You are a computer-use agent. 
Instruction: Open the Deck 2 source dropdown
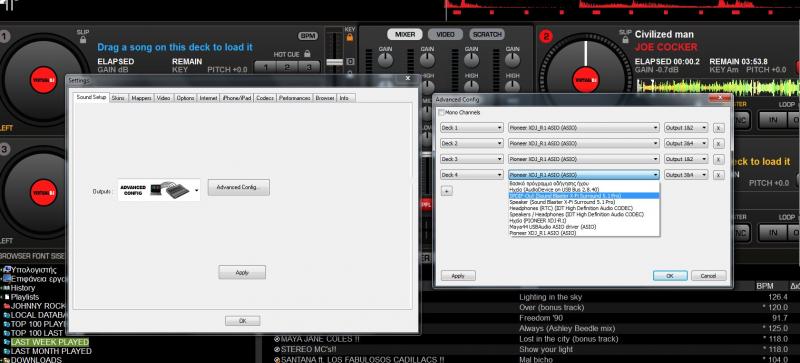[471, 143]
